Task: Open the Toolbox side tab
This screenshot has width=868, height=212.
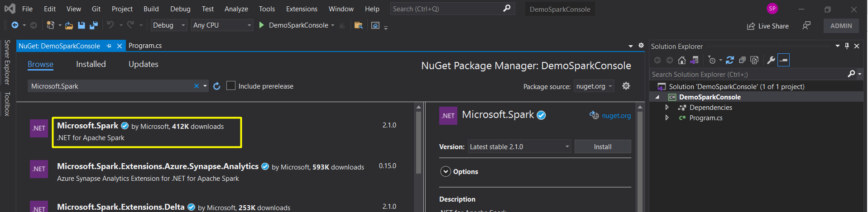Action: pos(7,104)
